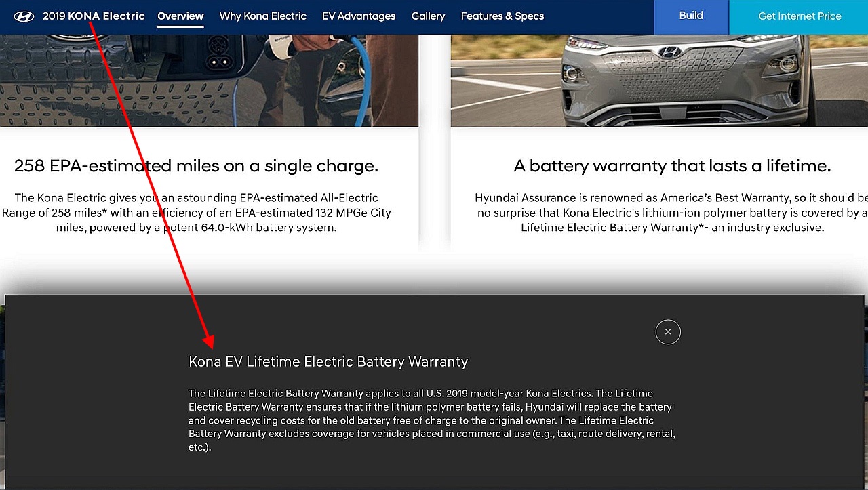Image resolution: width=868 pixels, height=490 pixels.
Task: Click the 'A battery warranty that lasts a lifetime.' heading
Action: pyautogui.click(x=672, y=165)
